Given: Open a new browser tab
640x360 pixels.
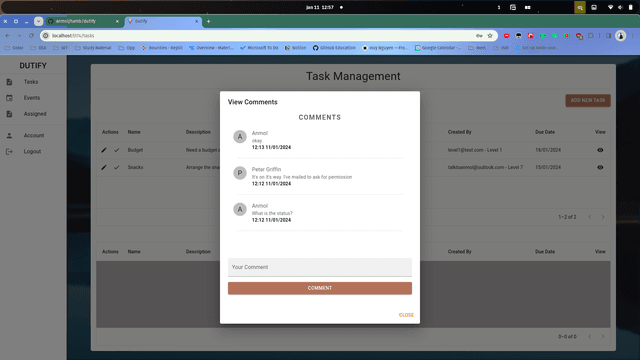Looking at the screenshot, I should coord(208,21).
